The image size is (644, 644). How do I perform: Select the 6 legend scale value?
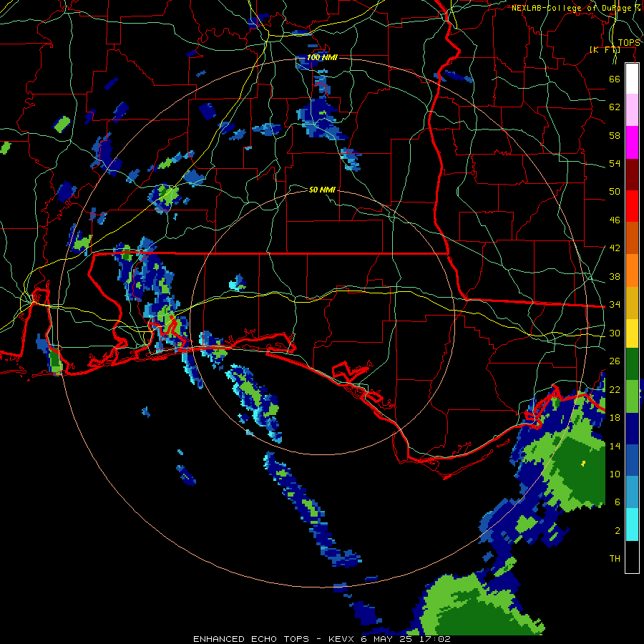[618, 502]
